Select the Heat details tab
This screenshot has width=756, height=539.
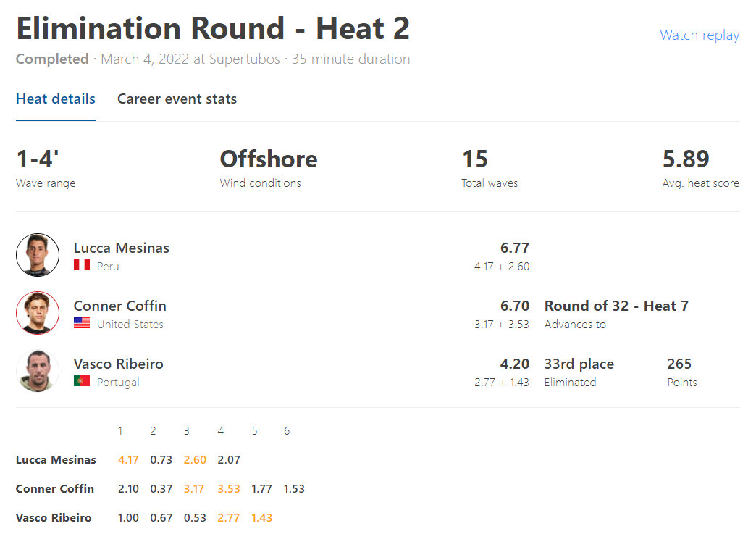(56, 99)
